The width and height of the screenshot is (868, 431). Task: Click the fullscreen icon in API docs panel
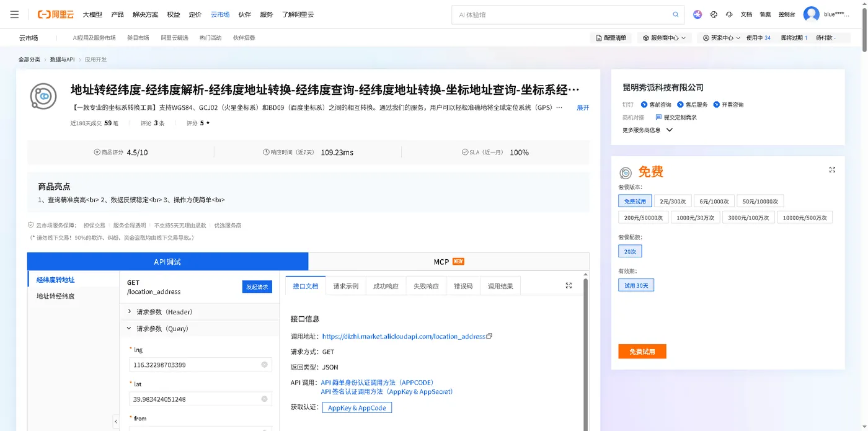coord(569,285)
